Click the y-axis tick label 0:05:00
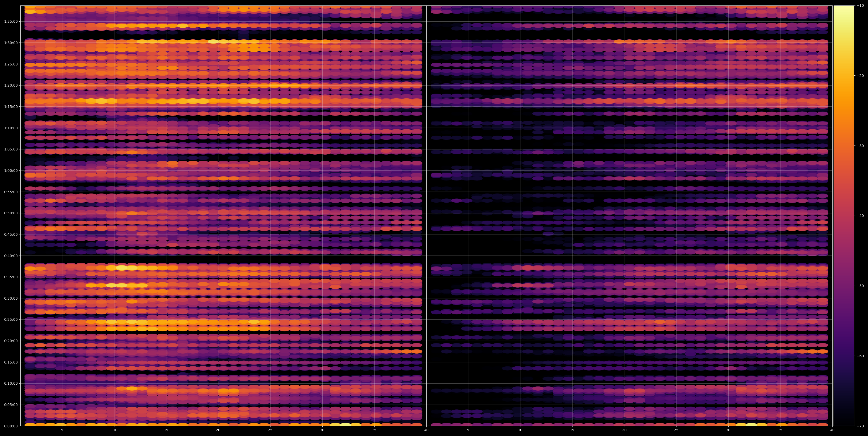The image size is (868, 436). coord(11,405)
